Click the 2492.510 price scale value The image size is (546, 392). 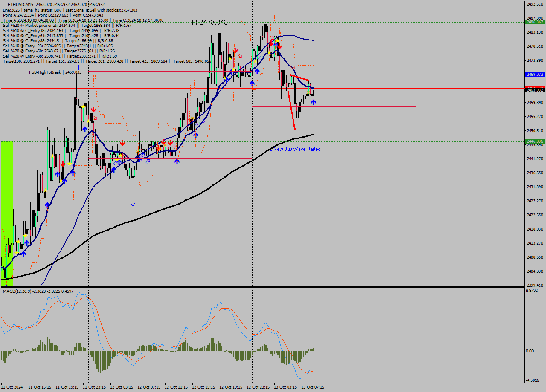[x=534, y=4]
